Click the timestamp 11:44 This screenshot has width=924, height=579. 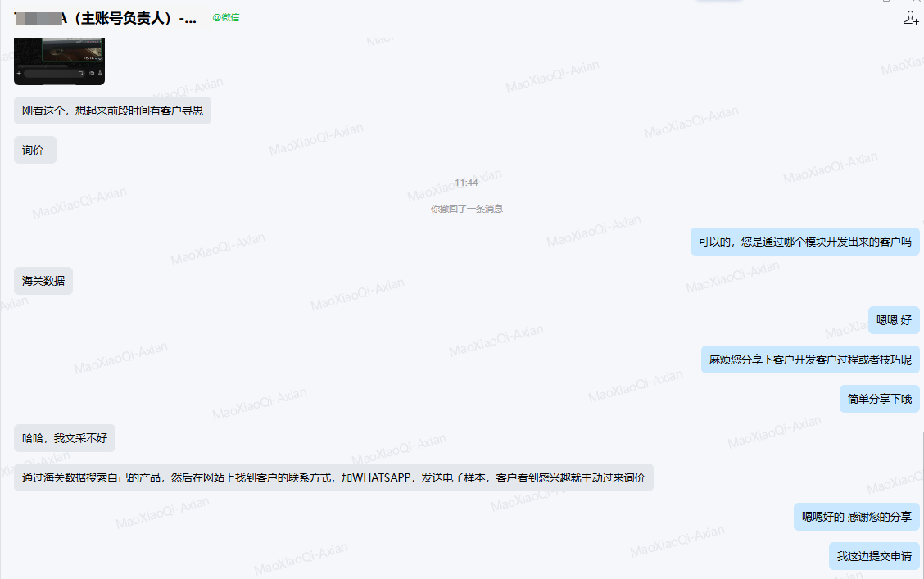(466, 183)
